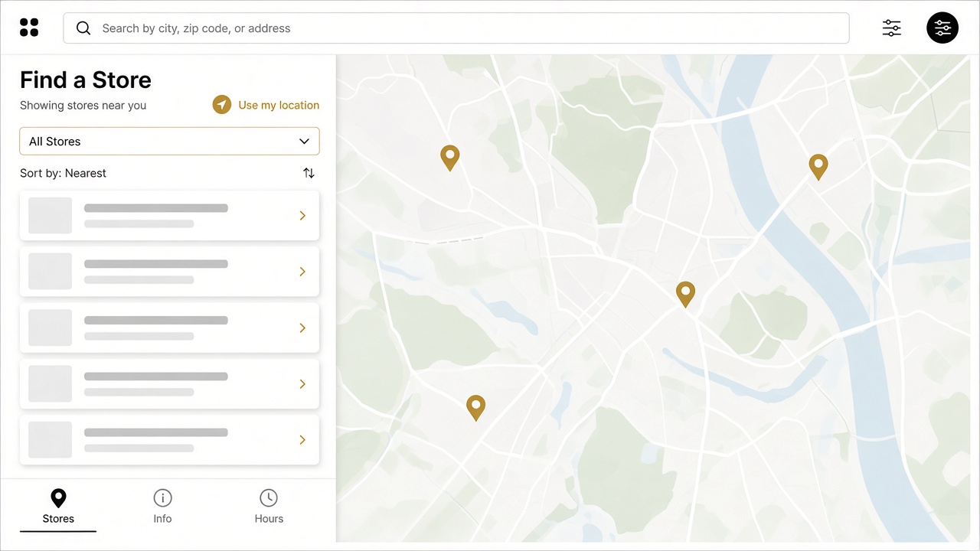Select the first store card thumbnail
Image resolution: width=980 pixels, height=551 pixels.
click(x=50, y=216)
